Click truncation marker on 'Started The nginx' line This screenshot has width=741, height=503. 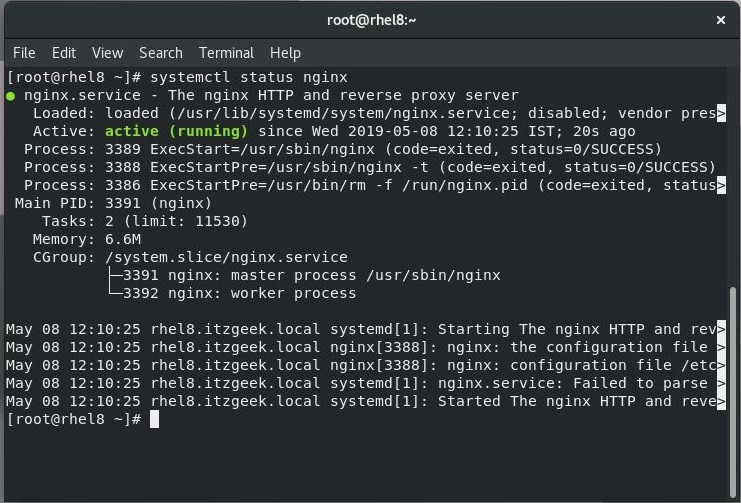point(721,401)
